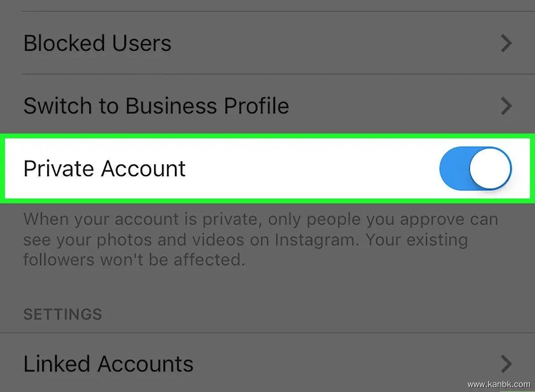Viewport: 535px width, 392px height.
Task: Click the SETTINGS section header
Action: (x=62, y=314)
